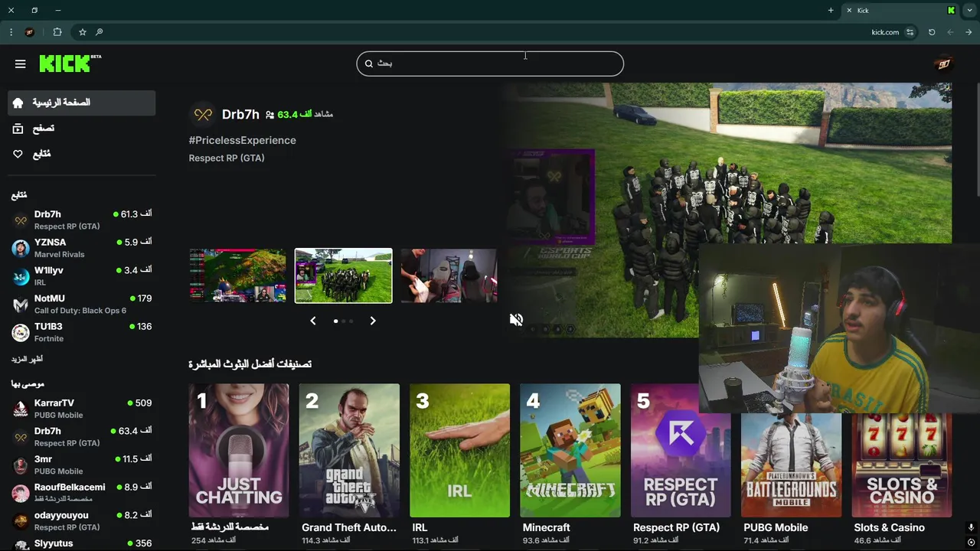Image resolution: width=980 pixels, height=551 pixels.
Task: Open the user avatar menu in Kick header
Action: pyautogui.click(x=944, y=64)
